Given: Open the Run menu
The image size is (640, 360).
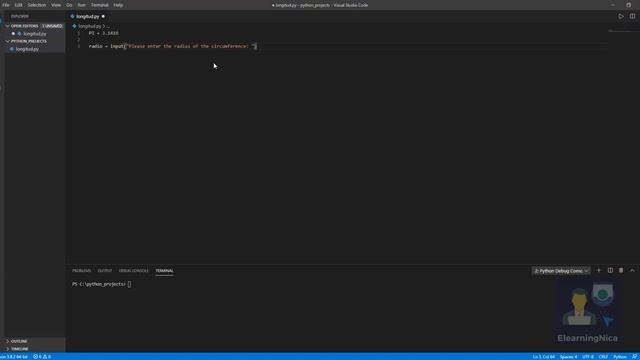Looking at the screenshot, I should pos(82,5).
